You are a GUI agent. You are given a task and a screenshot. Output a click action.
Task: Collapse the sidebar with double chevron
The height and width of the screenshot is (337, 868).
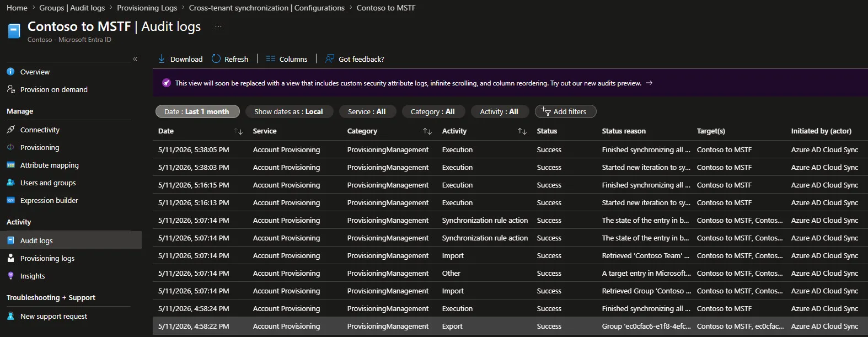[x=135, y=59]
